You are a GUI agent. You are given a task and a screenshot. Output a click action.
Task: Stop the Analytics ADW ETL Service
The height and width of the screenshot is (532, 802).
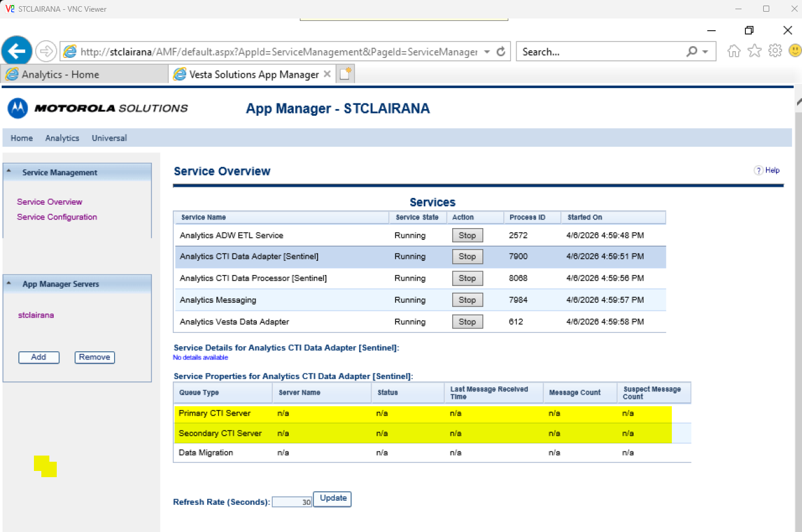pos(467,235)
